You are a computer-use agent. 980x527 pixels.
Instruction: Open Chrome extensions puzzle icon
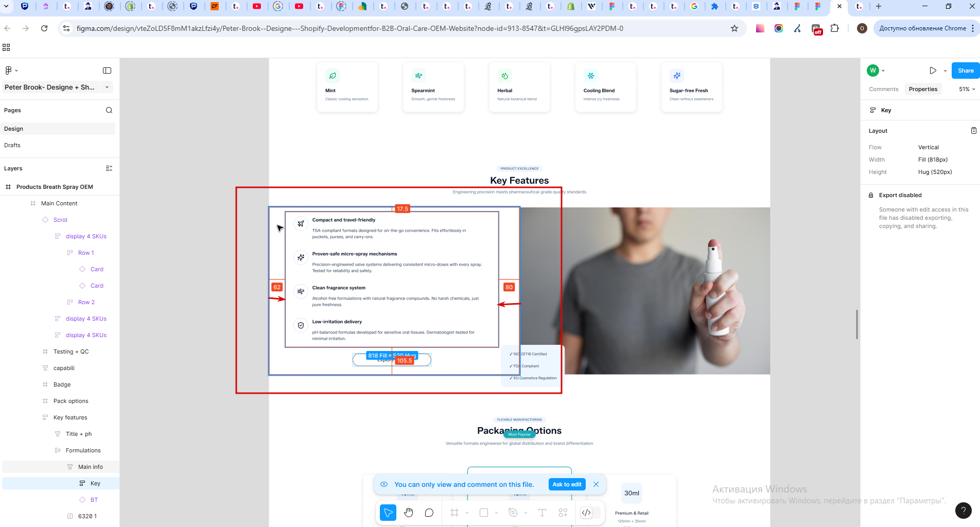point(835,28)
